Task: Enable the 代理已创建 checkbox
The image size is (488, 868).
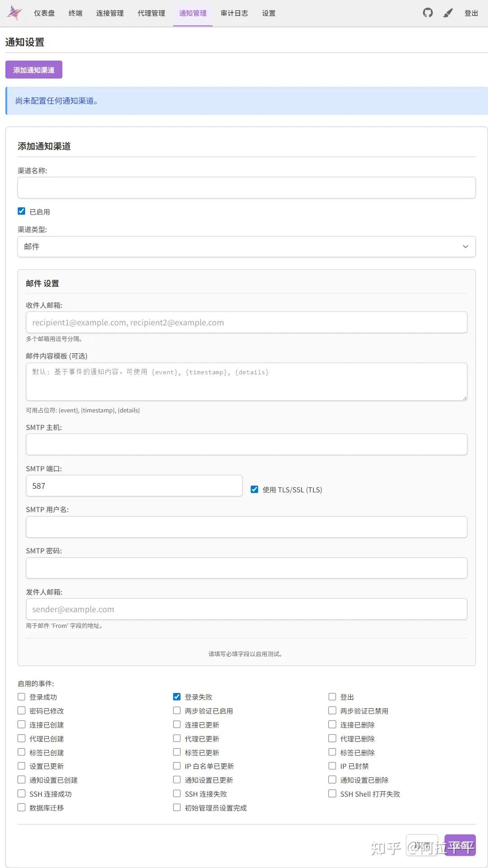Action: [22, 738]
